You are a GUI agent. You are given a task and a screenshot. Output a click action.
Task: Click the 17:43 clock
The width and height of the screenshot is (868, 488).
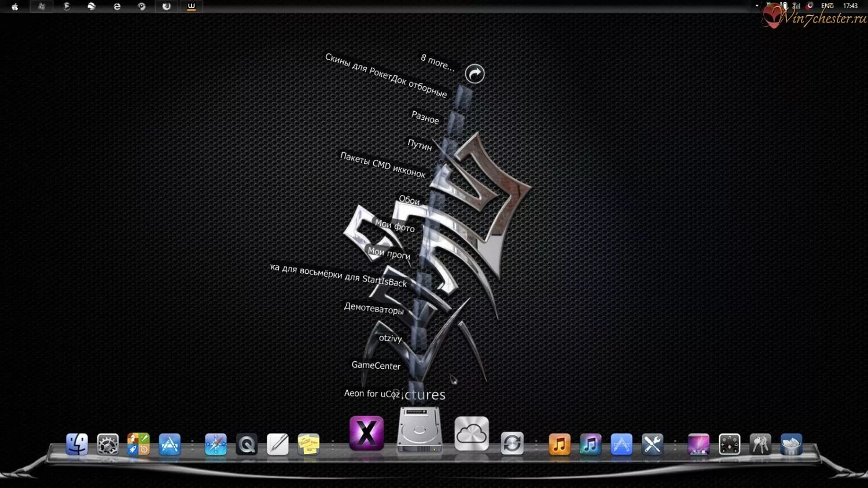pyautogui.click(x=850, y=6)
